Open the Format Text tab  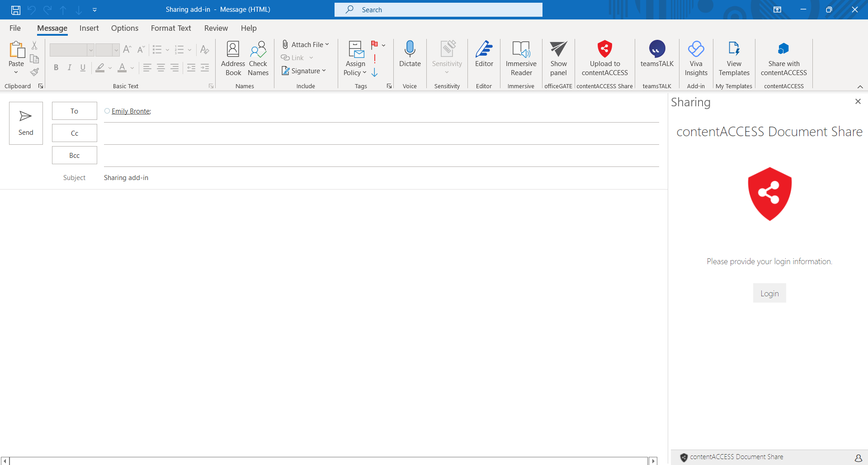171,28
